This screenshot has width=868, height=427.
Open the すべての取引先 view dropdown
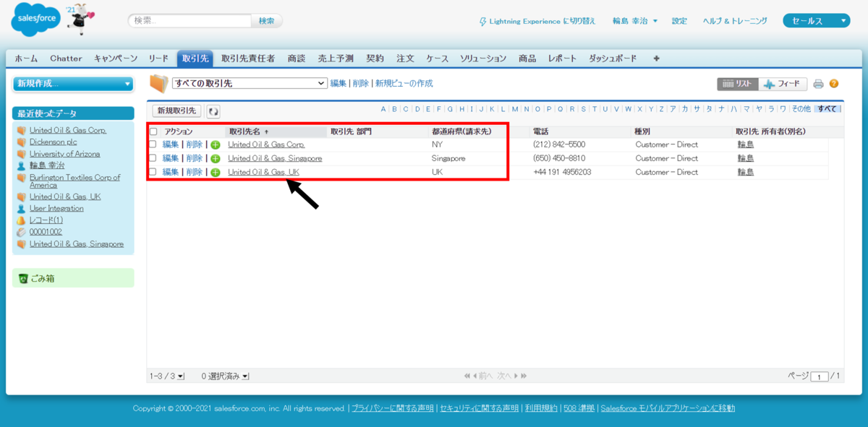tap(250, 84)
